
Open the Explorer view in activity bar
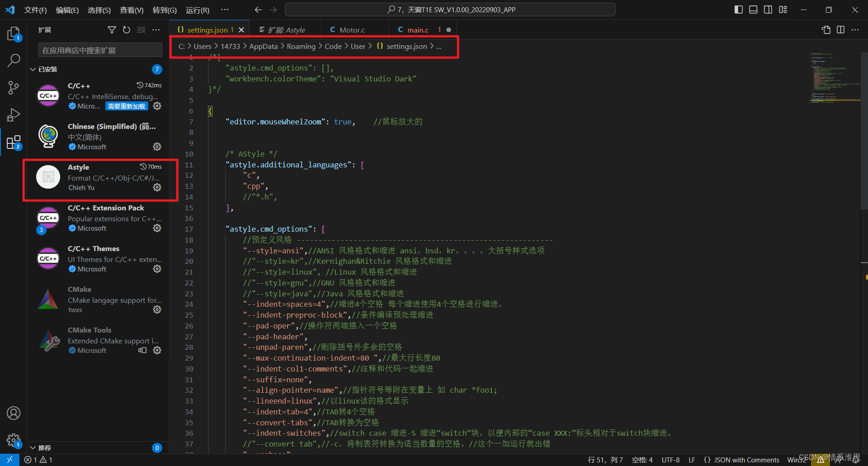tap(14, 33)
